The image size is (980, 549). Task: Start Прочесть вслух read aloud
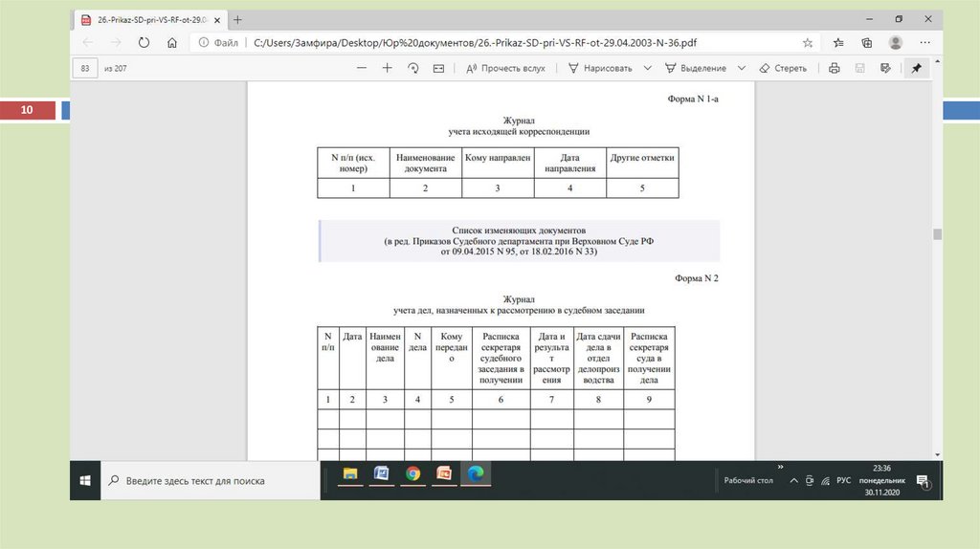[x=505, y=68]
